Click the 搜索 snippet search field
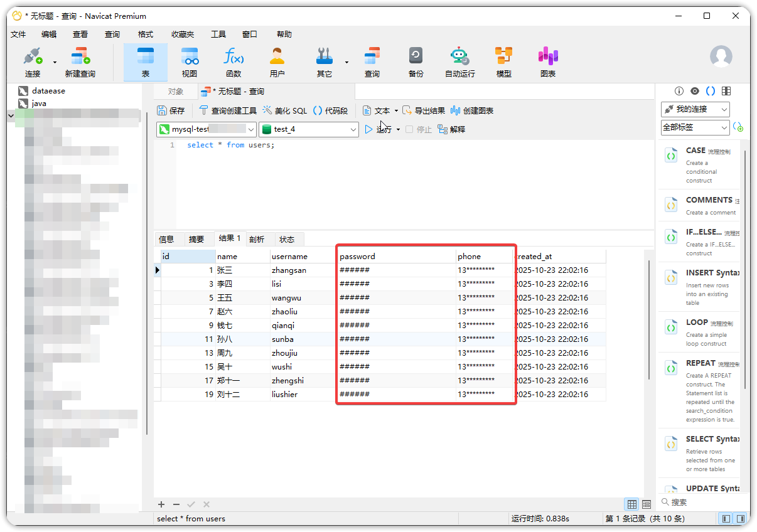This screenshot has width=757, height=532. coord(700,502)
